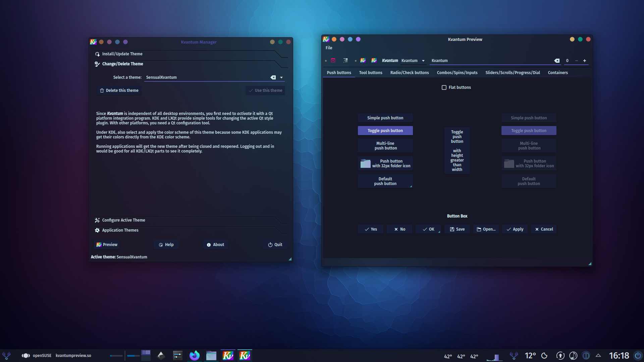Open the application launcher in the taskbar

[6, 356]
